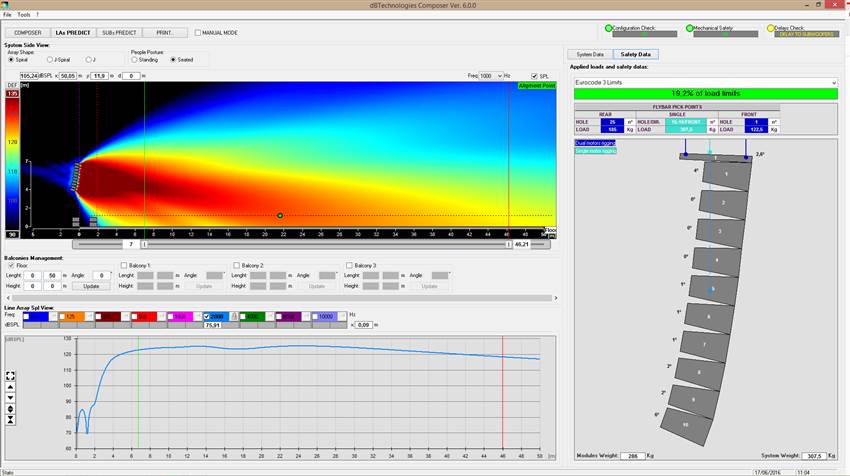Image resolution: width=850 pixels, height=476 pixels.
Task: Click the right handle of audience range slider
Action: 508,245
